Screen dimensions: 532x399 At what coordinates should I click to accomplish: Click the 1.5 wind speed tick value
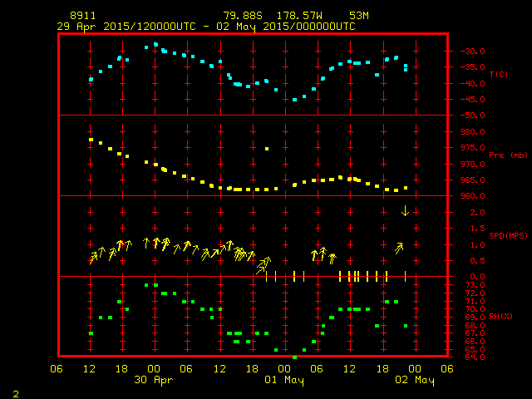(477, 229)
